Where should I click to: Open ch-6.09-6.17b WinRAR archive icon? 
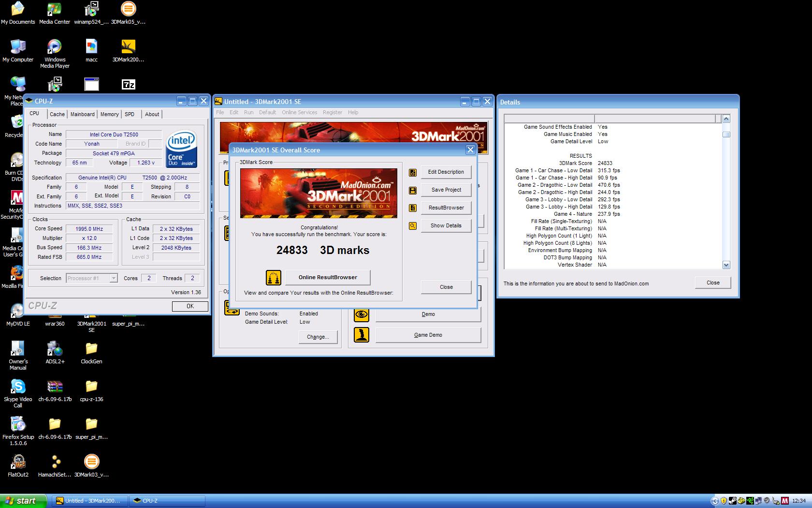click(55, 390)
